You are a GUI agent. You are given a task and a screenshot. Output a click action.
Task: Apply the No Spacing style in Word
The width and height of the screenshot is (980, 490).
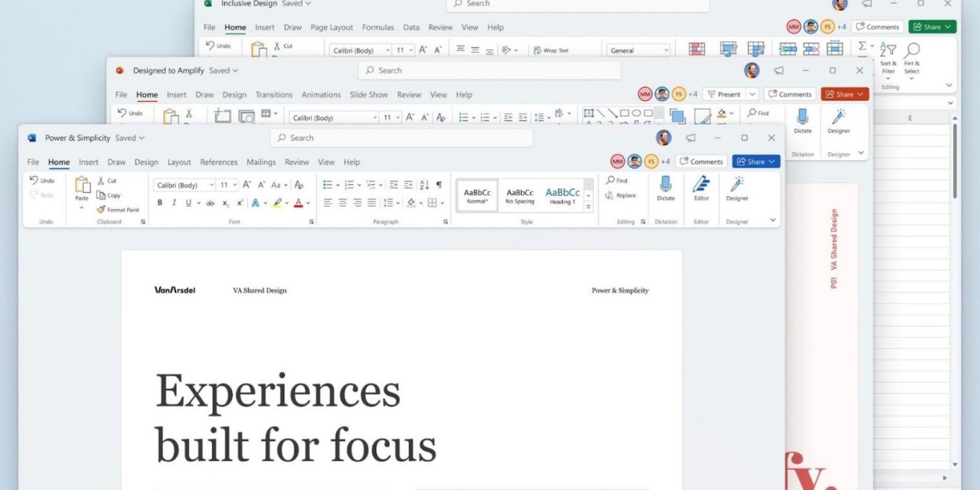520,195
